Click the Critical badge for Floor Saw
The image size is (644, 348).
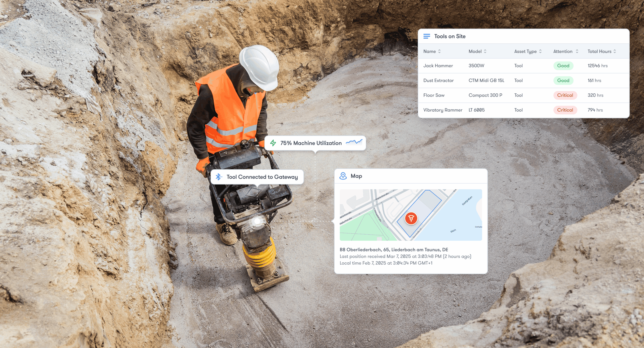click(565, 95)
